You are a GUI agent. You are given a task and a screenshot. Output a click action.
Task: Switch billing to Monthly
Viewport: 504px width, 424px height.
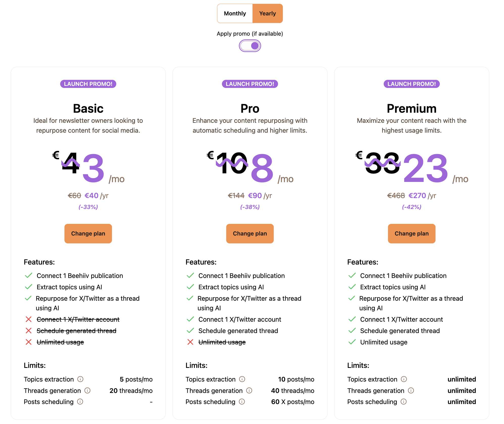[x=235, y=13]
